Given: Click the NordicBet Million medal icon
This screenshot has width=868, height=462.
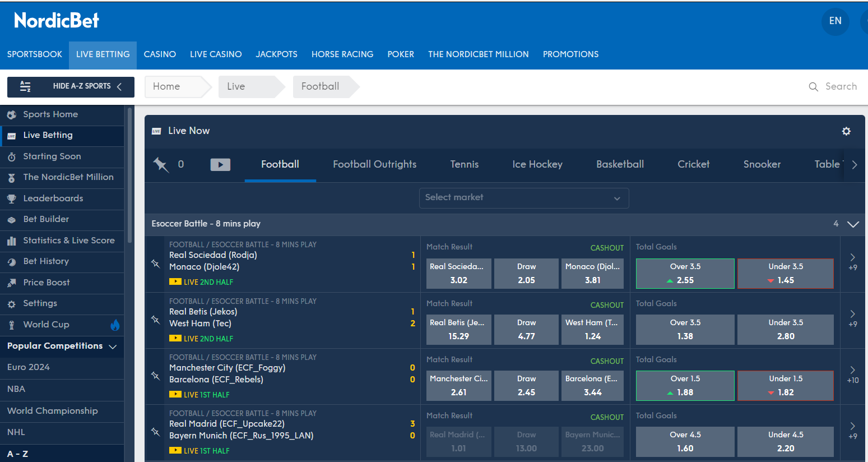Looking at the screenshot, I should click(11, 178).
